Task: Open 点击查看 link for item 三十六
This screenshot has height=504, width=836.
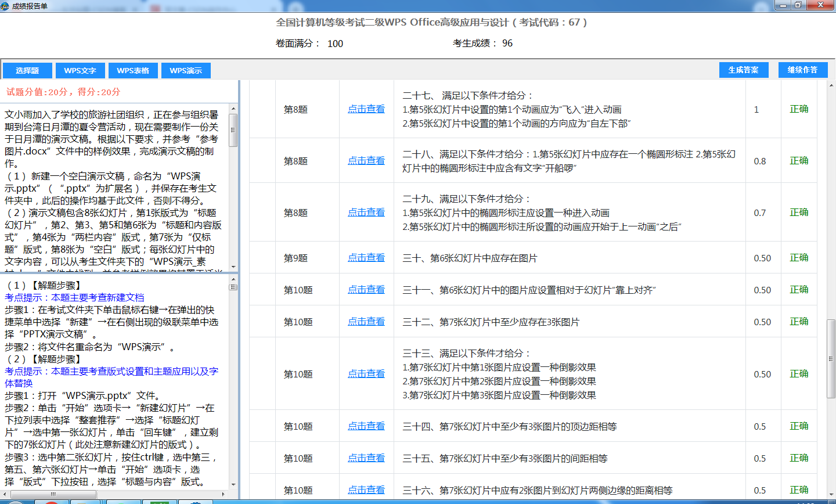Action: coord(366,489)
